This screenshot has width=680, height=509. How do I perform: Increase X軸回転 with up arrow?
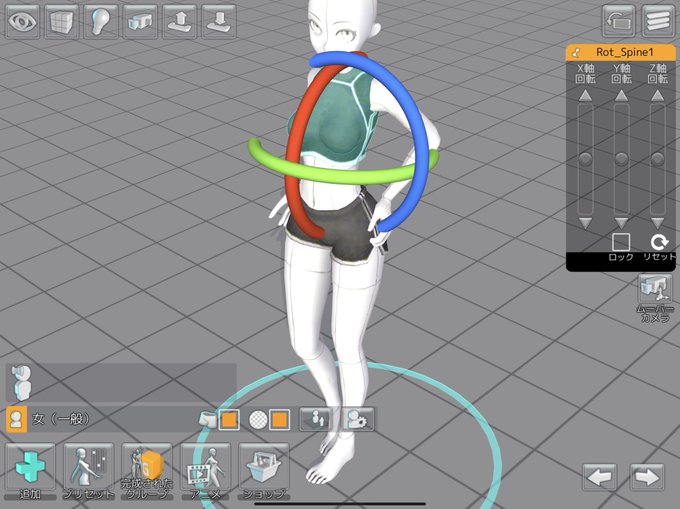(585, 95)
